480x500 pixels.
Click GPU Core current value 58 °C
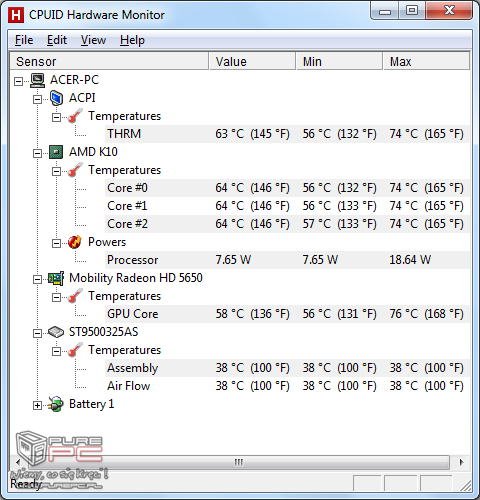pyautogui.click(x=252, y=314)
